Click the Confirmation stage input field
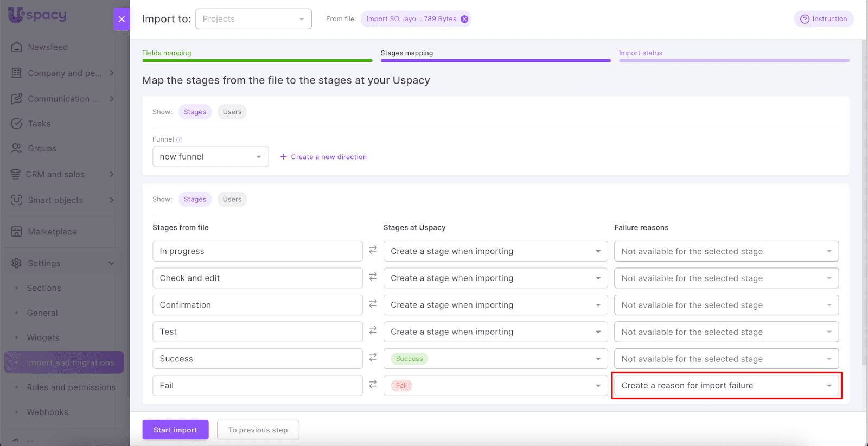This screenshot has height=446, width=868. tap(257, 305)
